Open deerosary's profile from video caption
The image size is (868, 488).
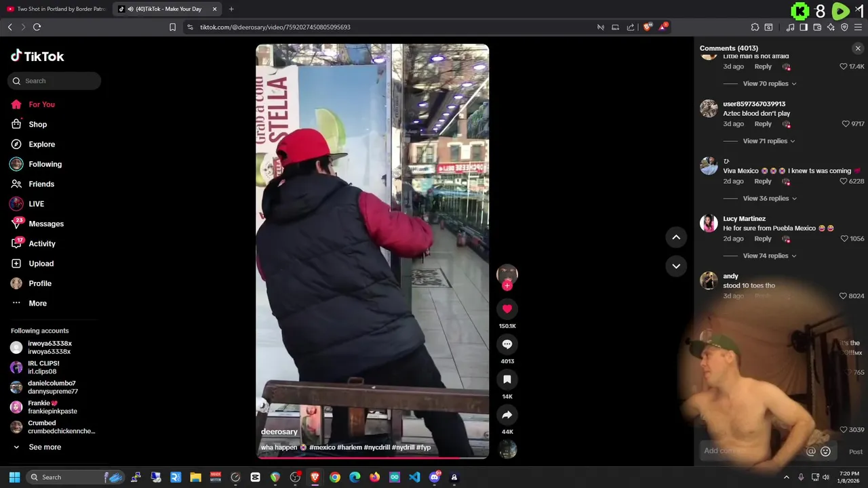pos(279,432)
